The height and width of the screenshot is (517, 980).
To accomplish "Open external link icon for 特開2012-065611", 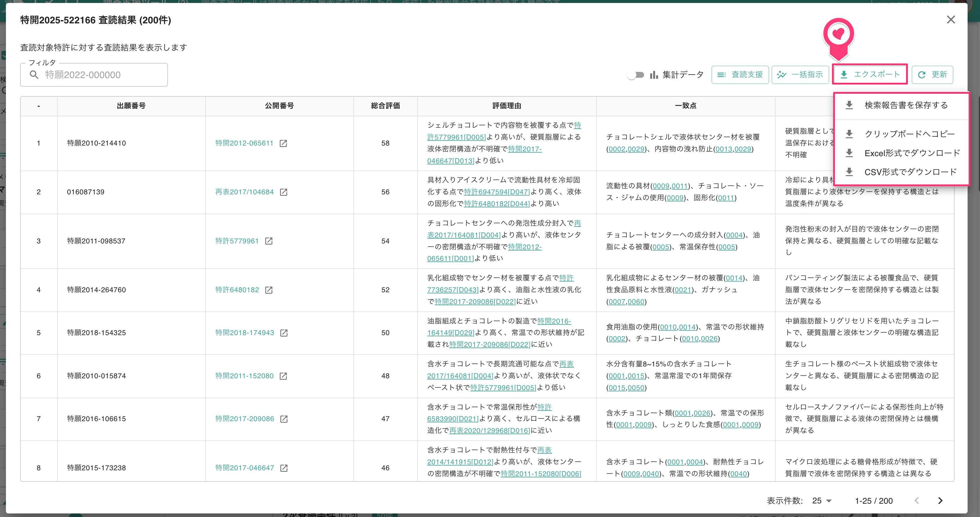I will tap(283, 143).
